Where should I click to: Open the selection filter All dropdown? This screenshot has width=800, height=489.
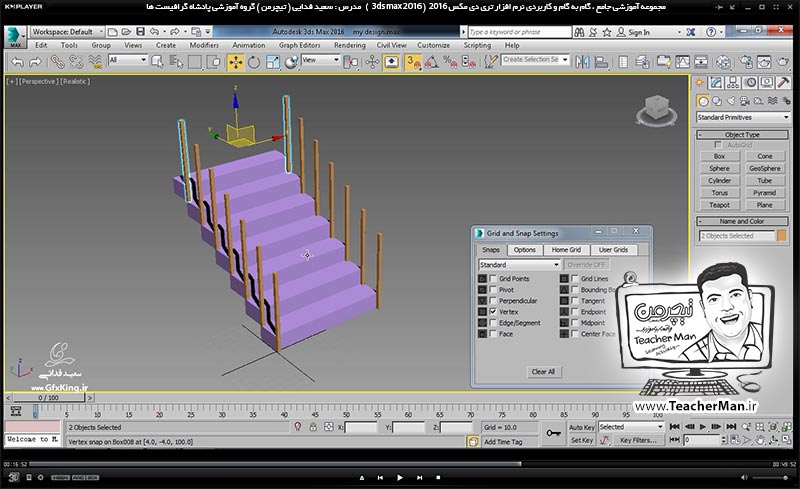pyautogui.click(x=128, y=60)
